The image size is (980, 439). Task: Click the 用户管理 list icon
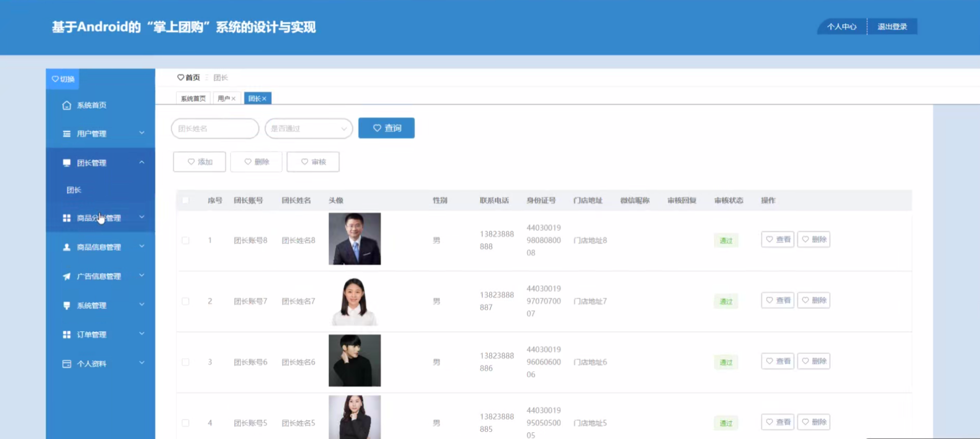(66, 134)
